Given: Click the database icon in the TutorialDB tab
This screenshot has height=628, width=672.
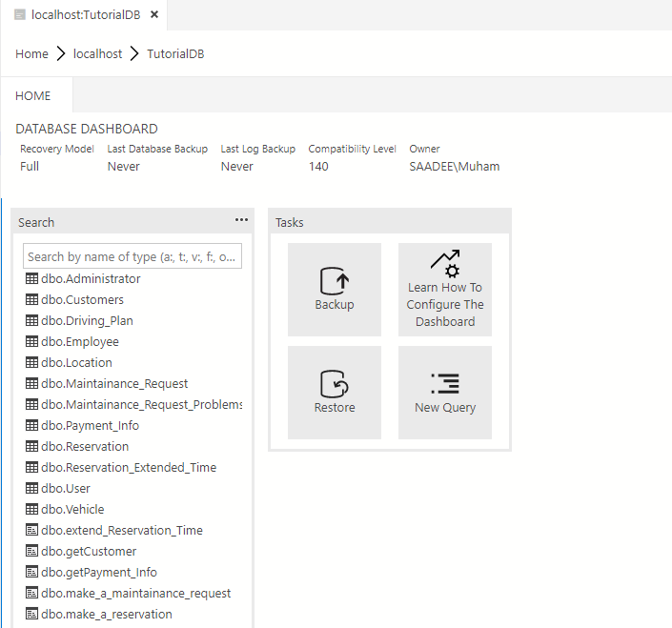Looking at the screenshot, I should [20, 15].
